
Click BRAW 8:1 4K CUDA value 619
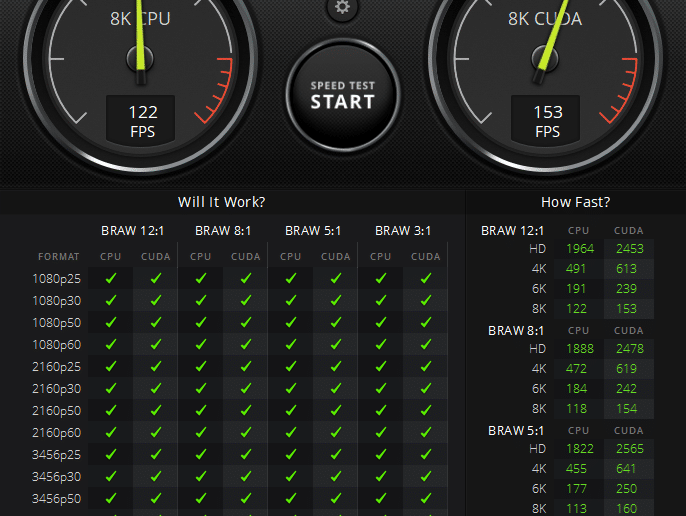(626, 369)
